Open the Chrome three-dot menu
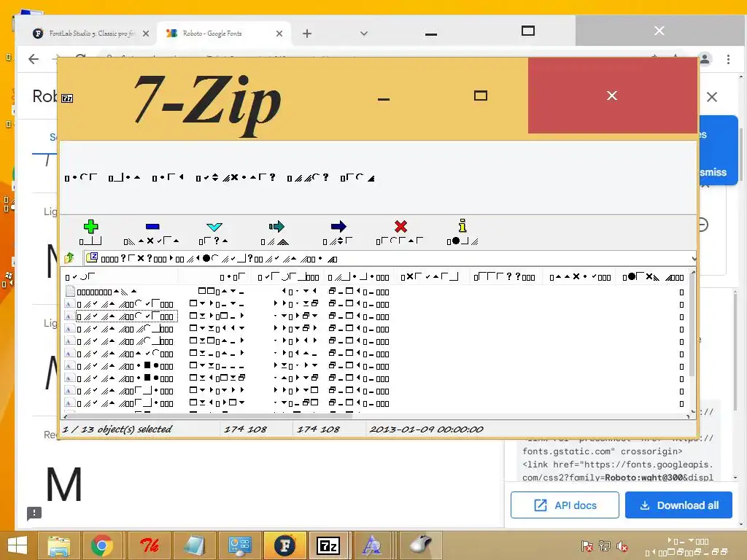 (729, 59)
